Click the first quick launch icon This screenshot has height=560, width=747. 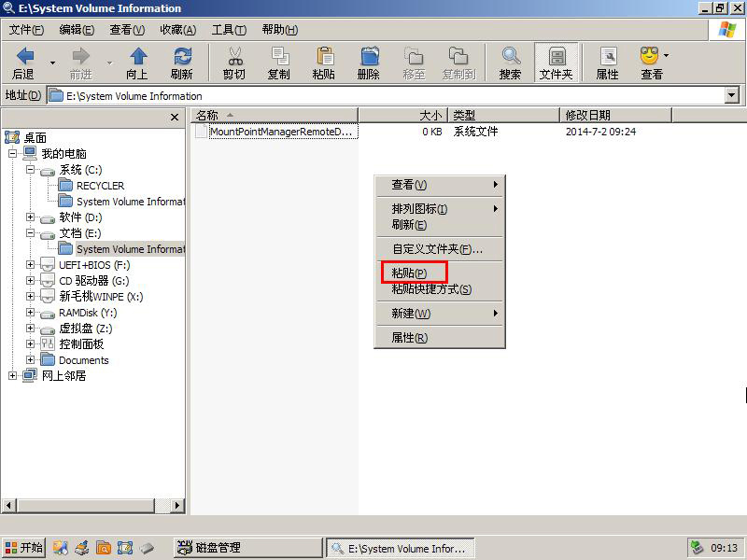pos(61,548)
